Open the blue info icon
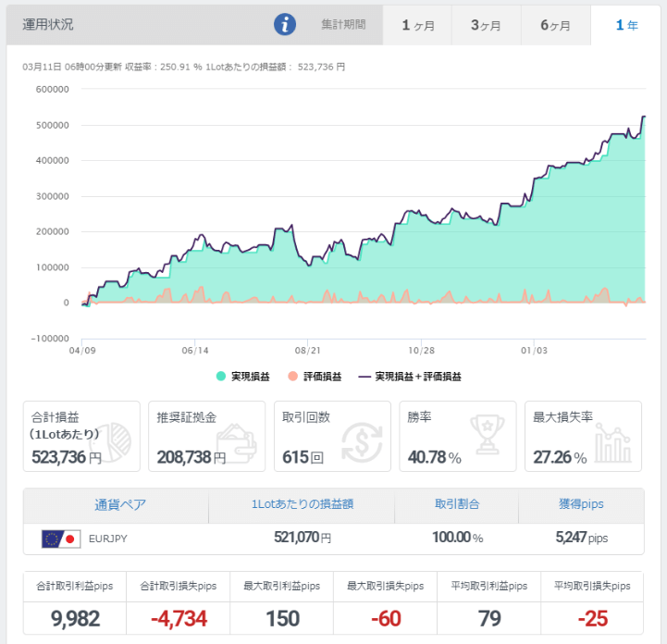Viewport: 667px width, 644px height. point(285,24)
